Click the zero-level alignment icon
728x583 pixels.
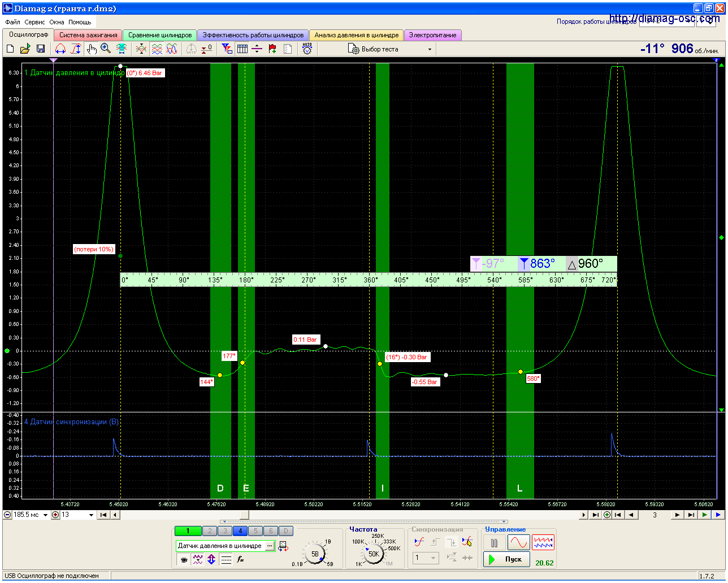coord(207,49)
